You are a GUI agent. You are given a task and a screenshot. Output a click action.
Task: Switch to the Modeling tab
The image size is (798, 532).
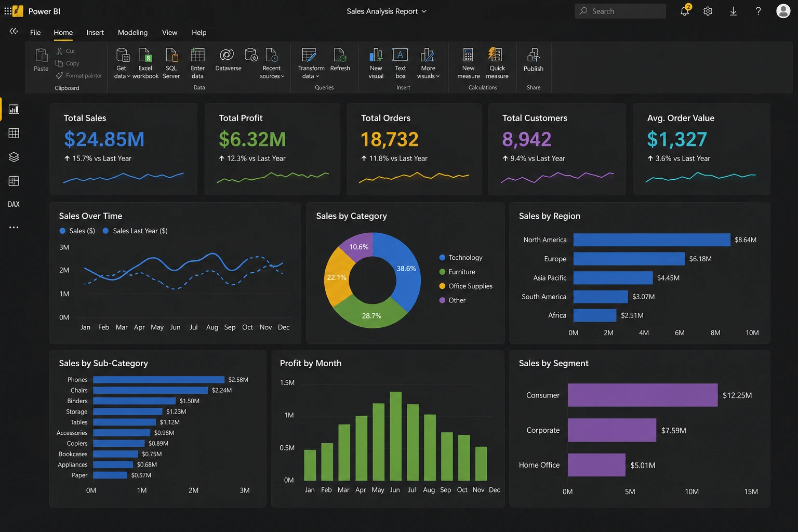coord(132,32)
